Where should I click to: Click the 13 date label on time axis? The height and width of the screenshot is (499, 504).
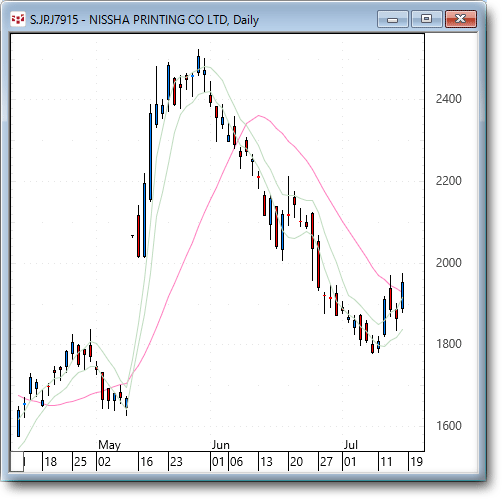[266, 462]
